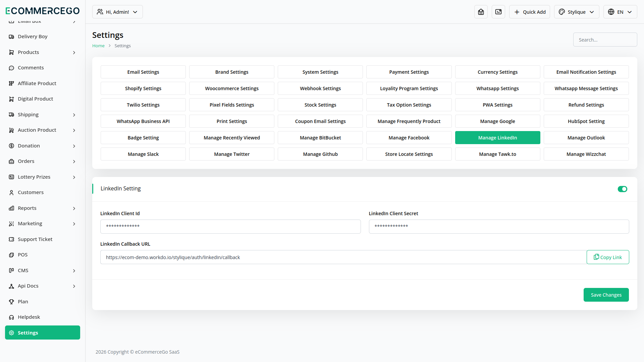Open the EN language dropdown

click(x=620, y=12)
